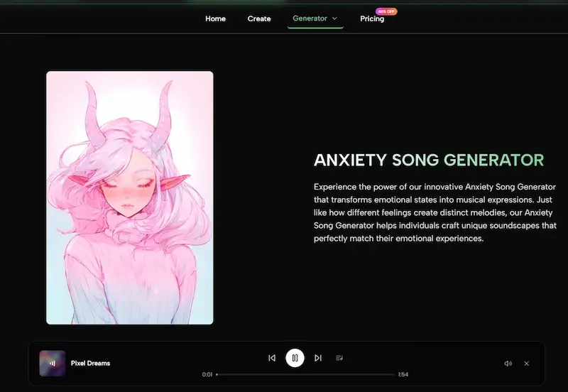Click the pink-haired anime girl artwork

pyautogui.click(x=130, y=198)
